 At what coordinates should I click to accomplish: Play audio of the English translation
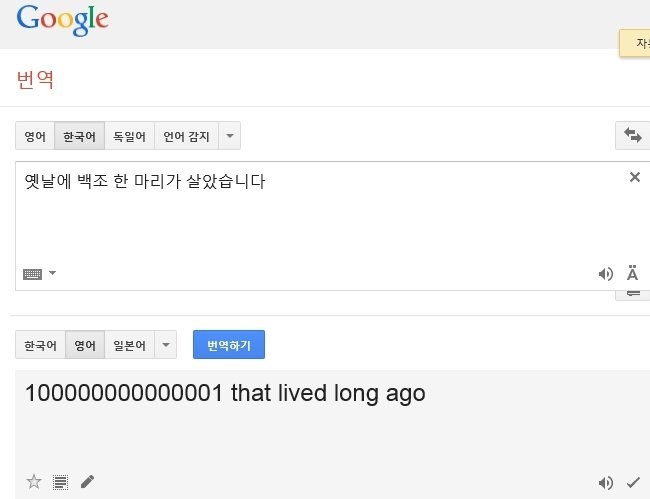[605, 482]
